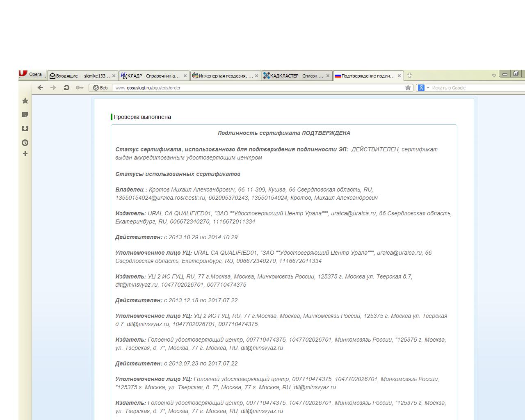Add a new panel with plus icon

[x=25, y=154]
